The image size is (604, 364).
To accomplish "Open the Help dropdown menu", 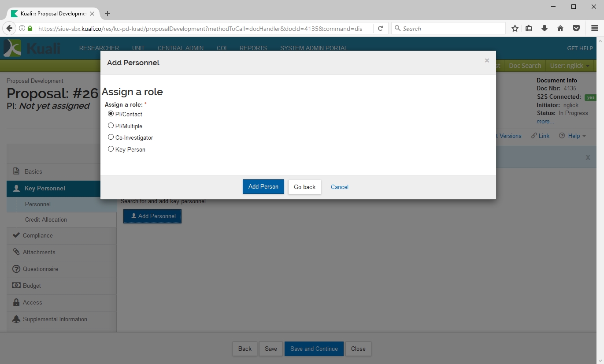I will tap(572, 136).
